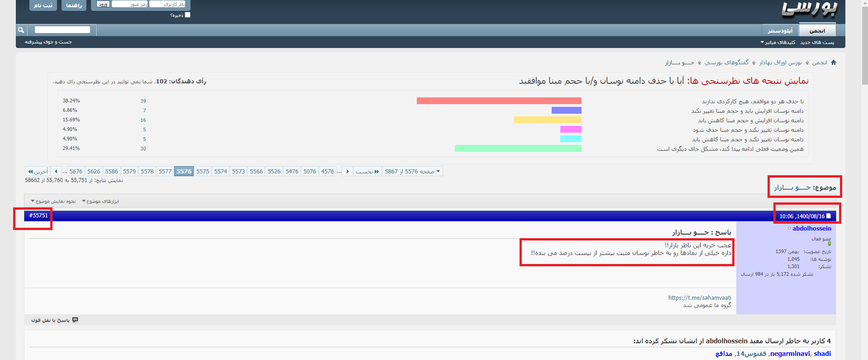Image resolution: width=868 pixels, height=360 pixels.
Task: Go to page 5566
Action: 256,172
